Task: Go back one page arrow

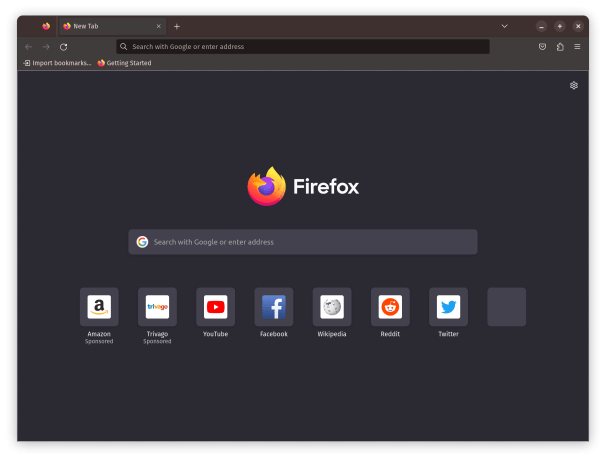Action: coord(28,47)
